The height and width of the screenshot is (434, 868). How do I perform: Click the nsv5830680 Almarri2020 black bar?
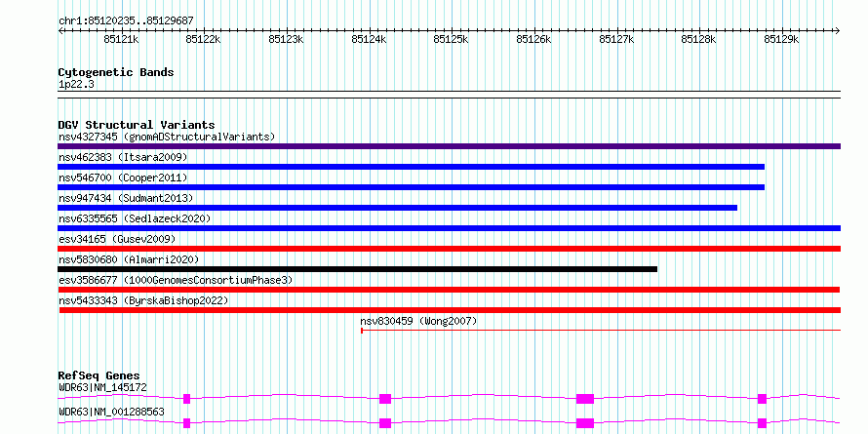click(358, 269)
